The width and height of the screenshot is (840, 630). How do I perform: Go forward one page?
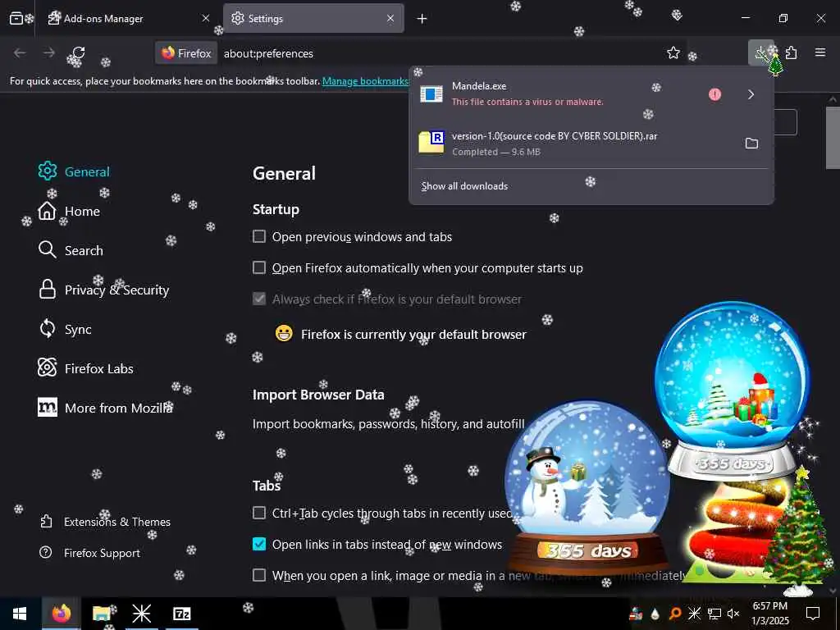coord(48,53)
